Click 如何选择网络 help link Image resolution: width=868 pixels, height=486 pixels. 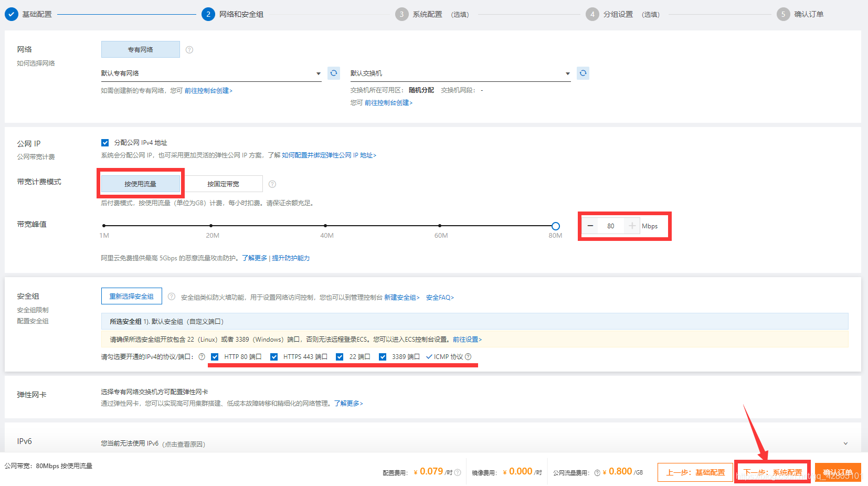[x=36, y=64]
